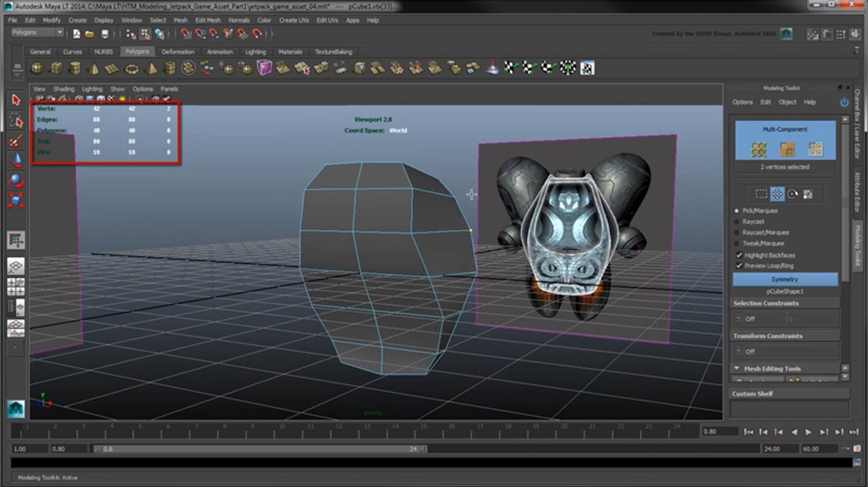The height and width of the screenshot is (487, 868).
Task: Select vertex mode in Multi-Component box
Action: (x=758, y=149)
